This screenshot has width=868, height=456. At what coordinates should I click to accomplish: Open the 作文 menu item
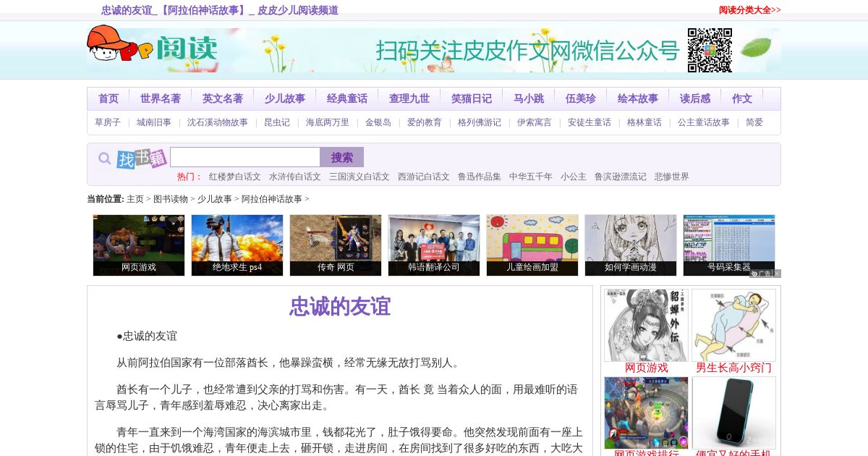[x=742, y=98]
